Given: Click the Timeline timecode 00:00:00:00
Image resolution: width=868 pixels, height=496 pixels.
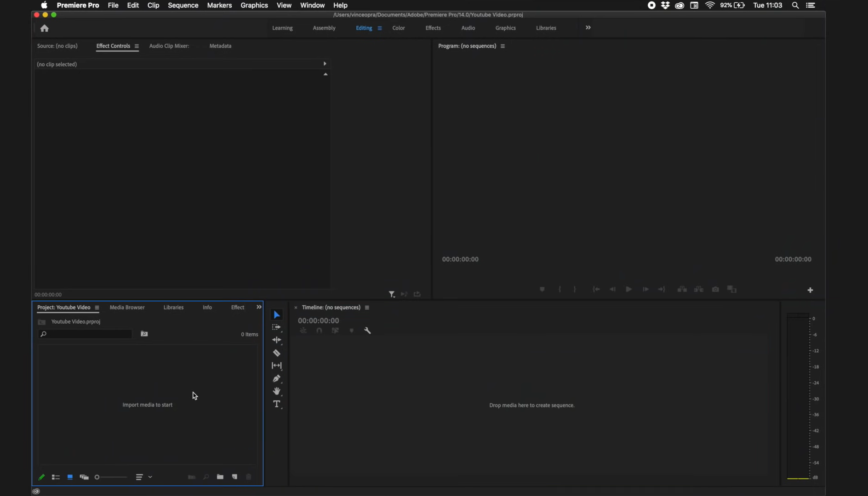Looking at the screenshot, I should 318,320.
